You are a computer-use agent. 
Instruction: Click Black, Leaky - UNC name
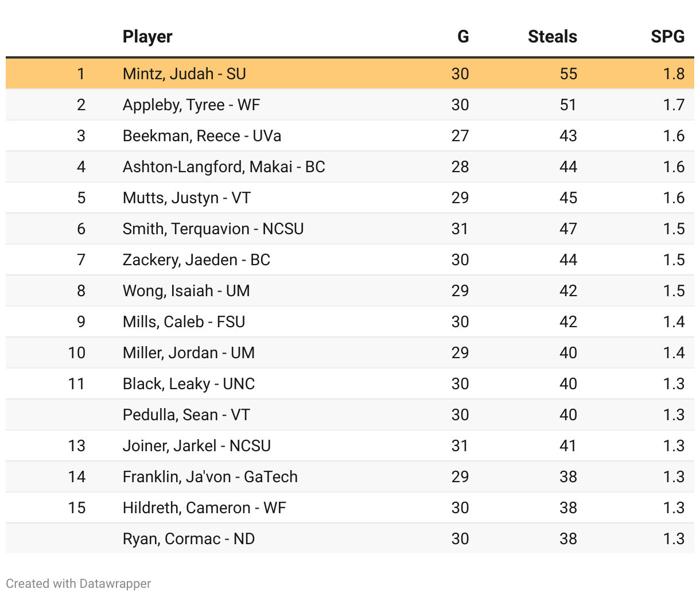click(x=188, y=384)
